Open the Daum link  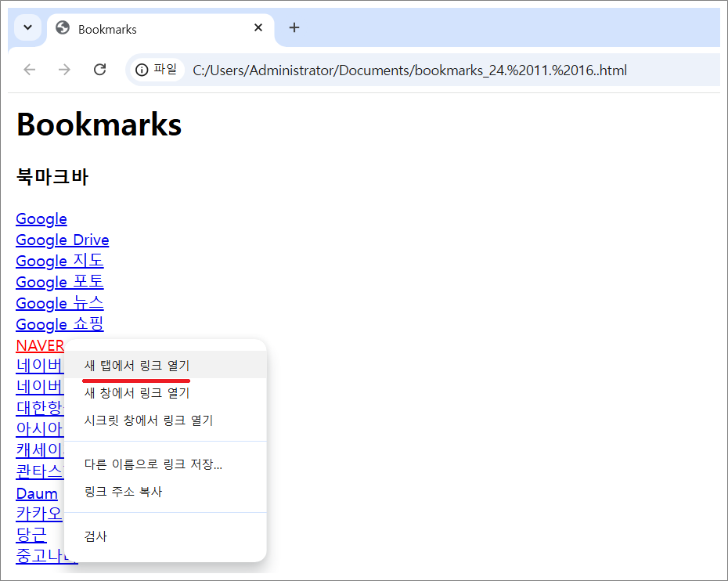tap(37, 493)
